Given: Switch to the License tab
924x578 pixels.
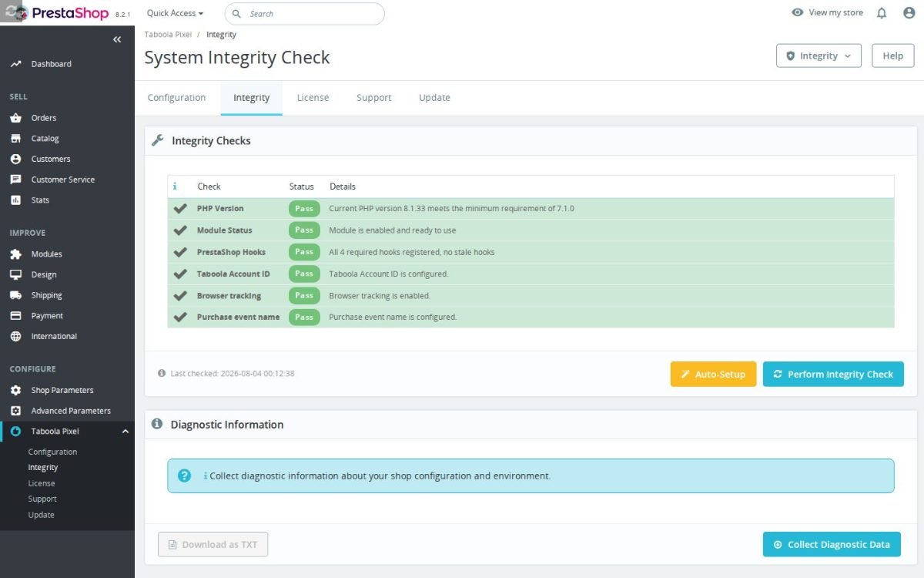Looking at the screenshot, I should (313, 98).
